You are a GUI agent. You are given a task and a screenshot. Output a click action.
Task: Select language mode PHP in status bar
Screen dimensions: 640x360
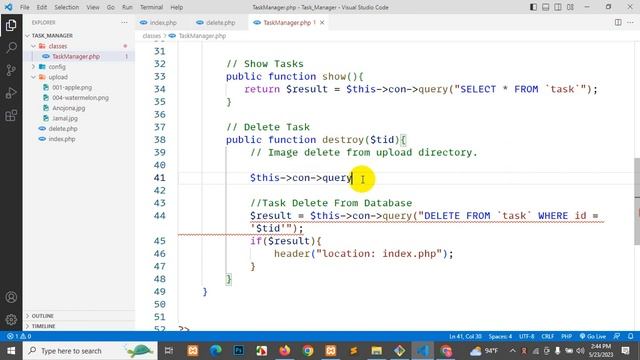point(566,336)
